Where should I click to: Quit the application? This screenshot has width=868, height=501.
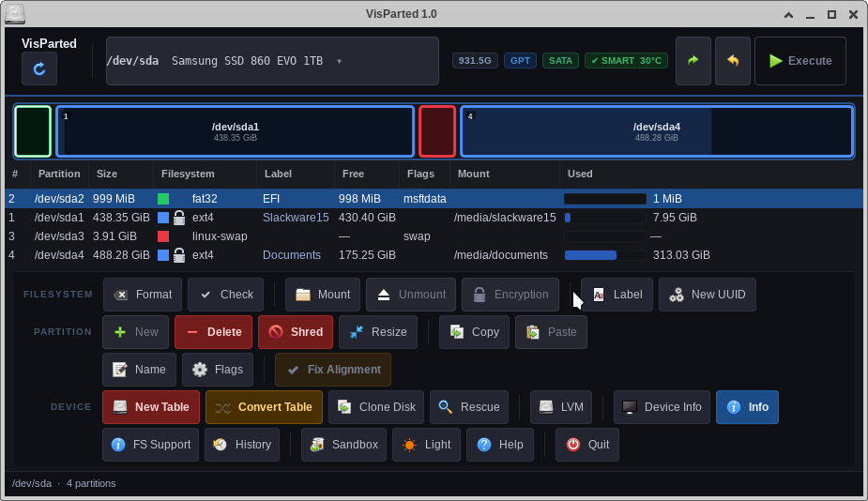click(587, 445)
